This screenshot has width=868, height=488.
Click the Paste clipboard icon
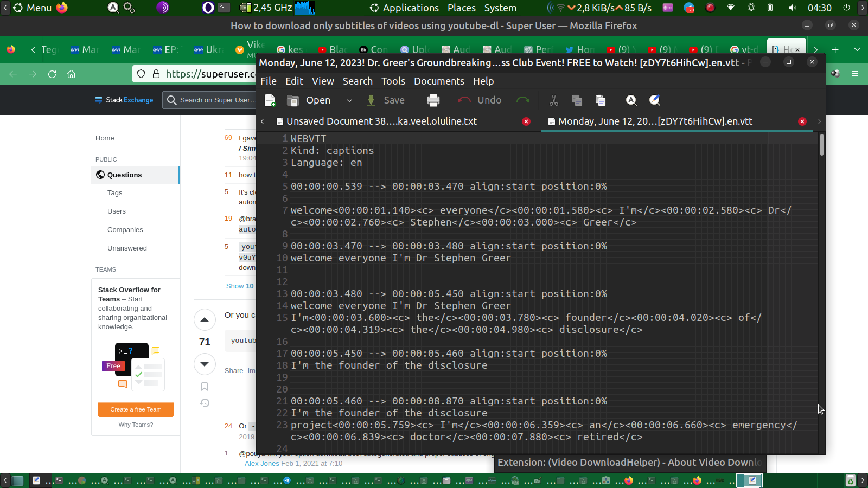[x=600, y=100]
